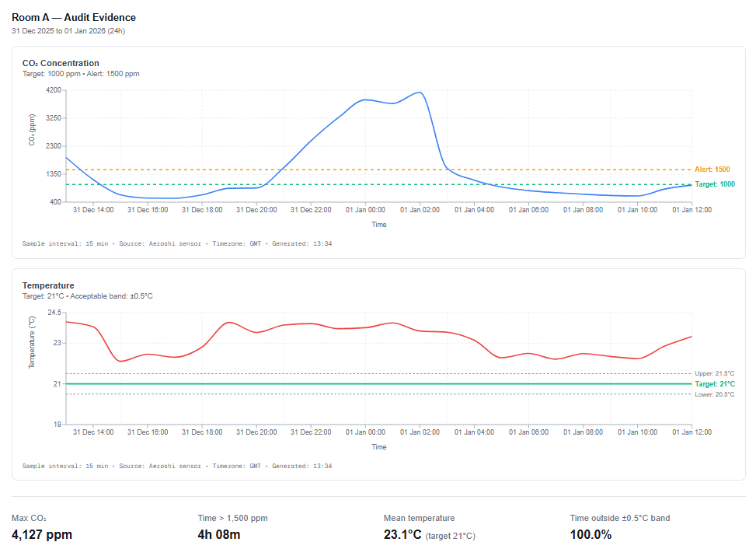The height and width of the screenshot is (556, 756).
Task: Click "01 Jan 12:00" tick on CO₂ chart
Action: [692, 210]
